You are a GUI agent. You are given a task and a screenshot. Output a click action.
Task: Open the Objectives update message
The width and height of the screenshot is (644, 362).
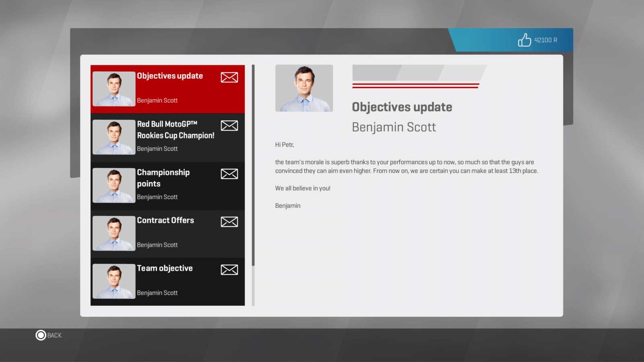point(169,76)
